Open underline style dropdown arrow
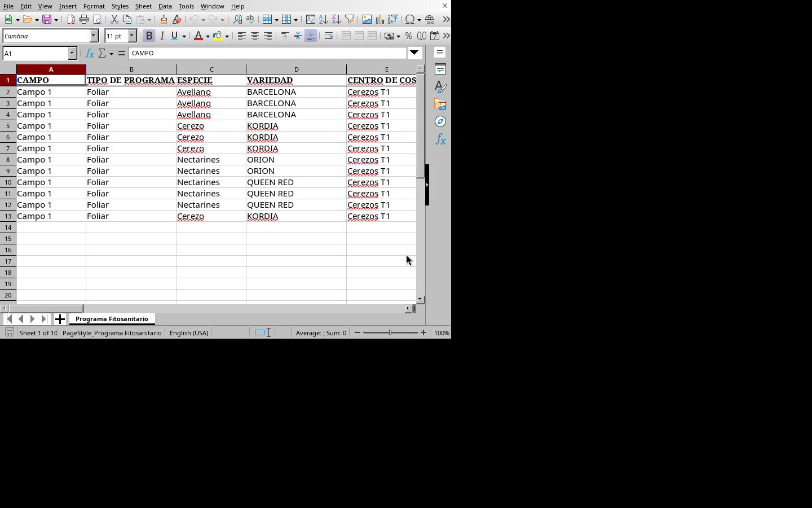The height and width of the screenshot is (508, 812). coord(184,36)
